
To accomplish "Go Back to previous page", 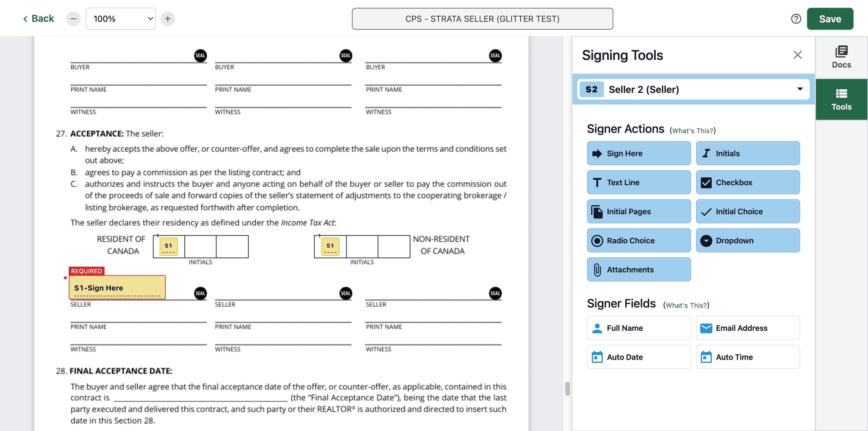I will [38, 18].
